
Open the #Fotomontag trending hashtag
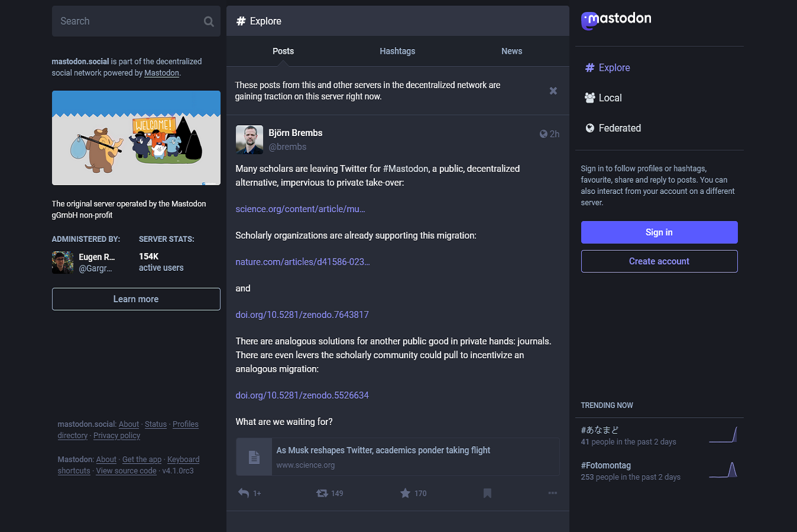pyautogui.click(x=606, y=466)
